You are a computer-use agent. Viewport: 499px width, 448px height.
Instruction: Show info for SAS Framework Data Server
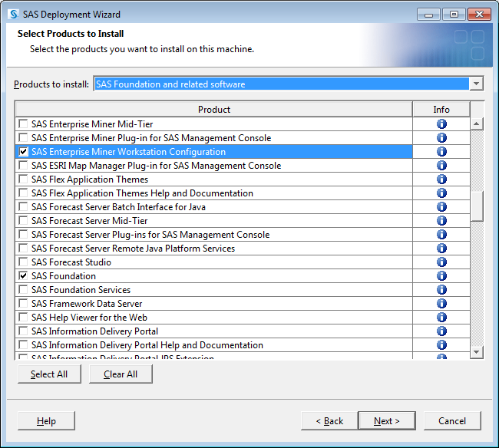441,304
